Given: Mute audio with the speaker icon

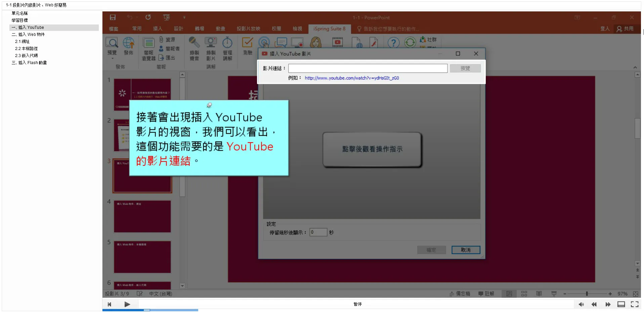Looking at the screenshot, I should pyautogui.click(x=581, y=304).
